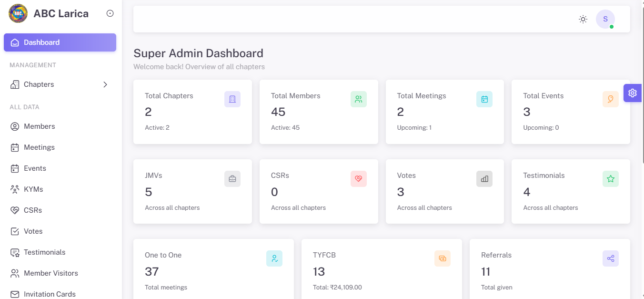Click the Total Meetings calendar icon
Screen dimensions: 644x299
484,99
